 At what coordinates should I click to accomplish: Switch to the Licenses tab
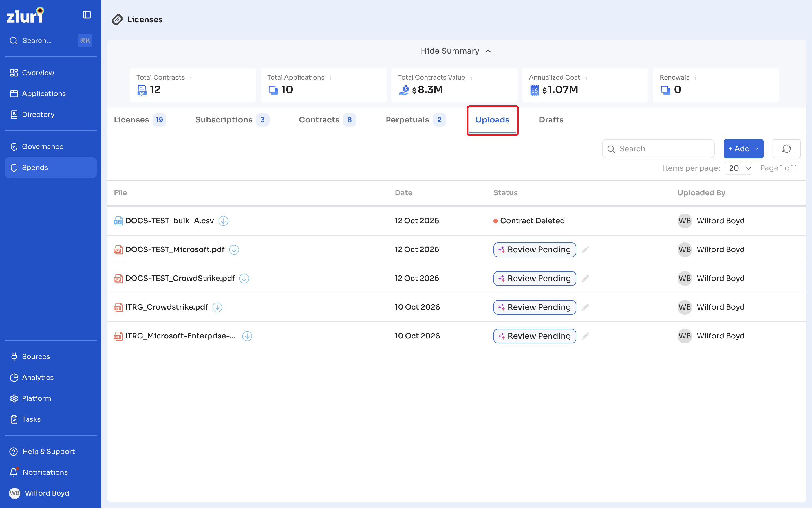click(140, 120)
